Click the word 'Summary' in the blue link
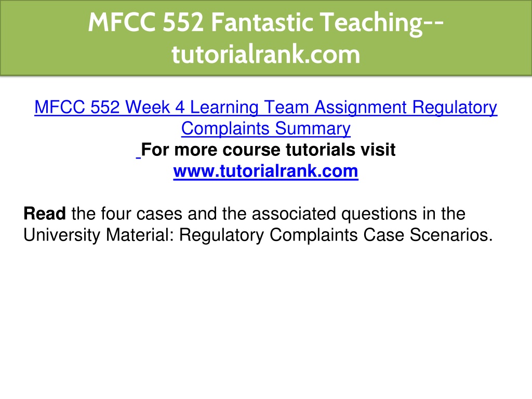This screenshot has width=532, height=399. 312,129
